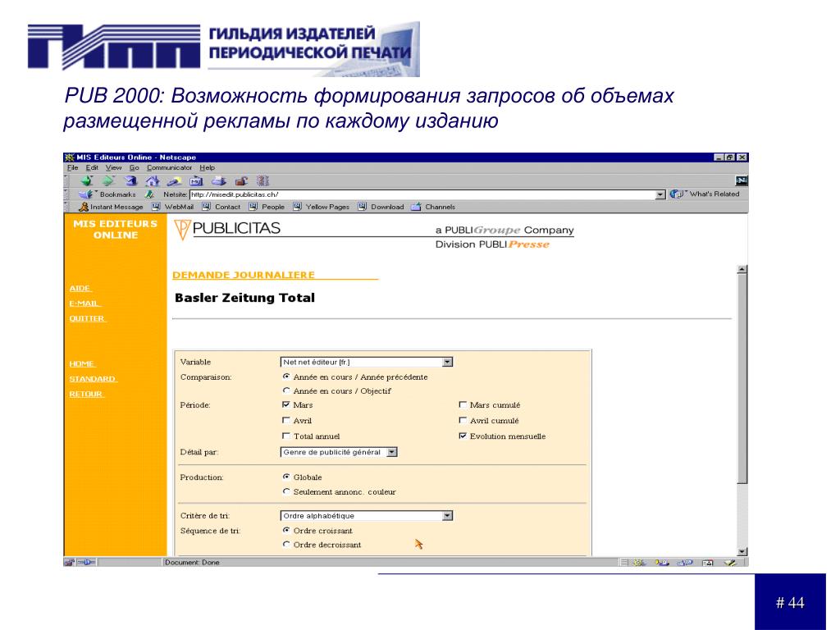Check the Avril period checkbox

(286, 421)
